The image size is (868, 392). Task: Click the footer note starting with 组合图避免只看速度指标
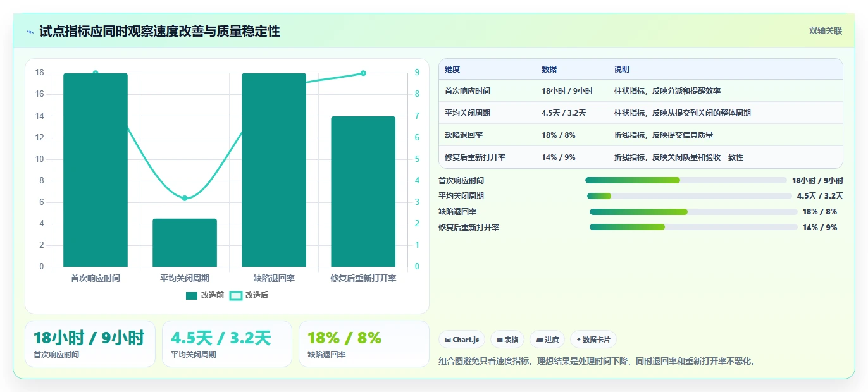point(597,362)
